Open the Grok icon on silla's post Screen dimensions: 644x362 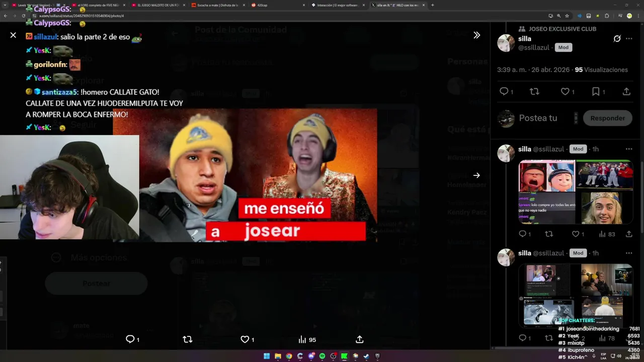point(617,39)
